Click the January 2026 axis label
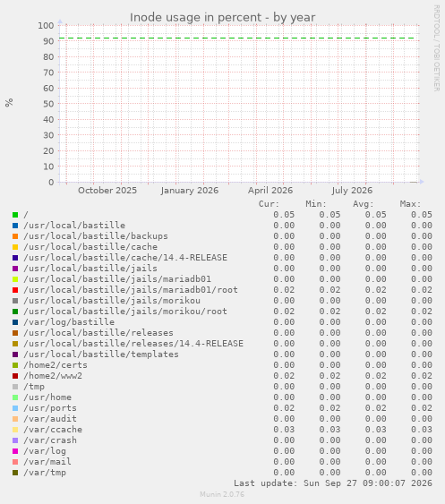Viewport: 445px width, 504px height. [x=190, y=191]
